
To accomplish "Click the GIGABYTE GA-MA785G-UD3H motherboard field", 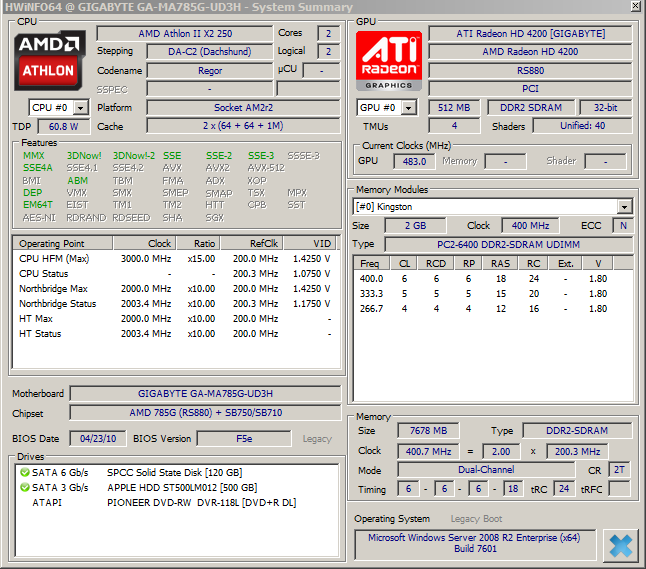I will pos(205,394).
